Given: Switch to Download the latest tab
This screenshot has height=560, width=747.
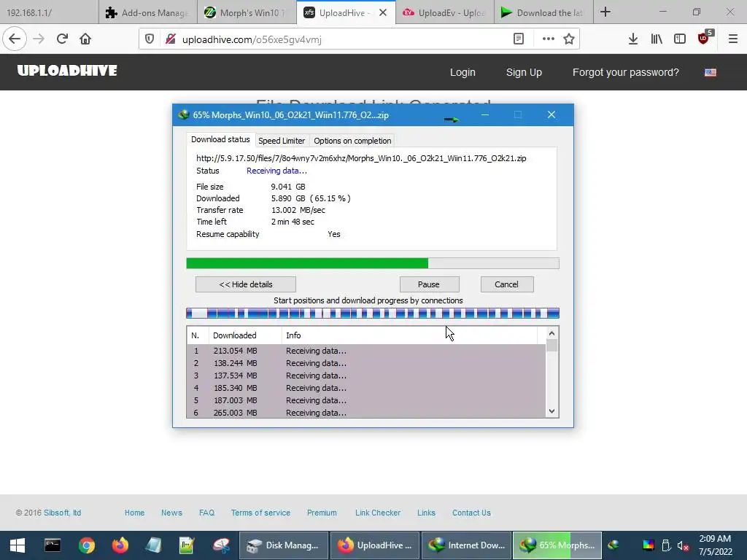Looking at the screenshot, I should (x=543, y=12).
